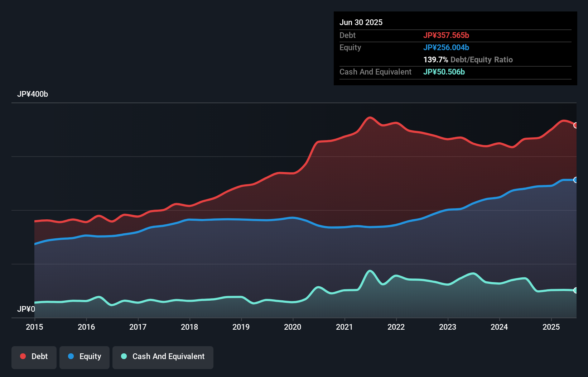Select the 2020 x-axis label
Image resolution: width=588 pixels, height=377 pixels.
click(293, 327)
